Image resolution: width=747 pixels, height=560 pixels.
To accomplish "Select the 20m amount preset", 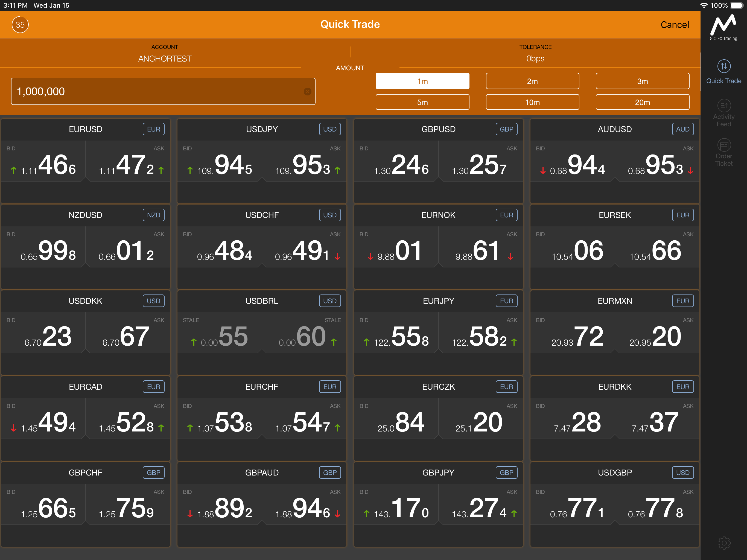I will [x=642, y=102].
